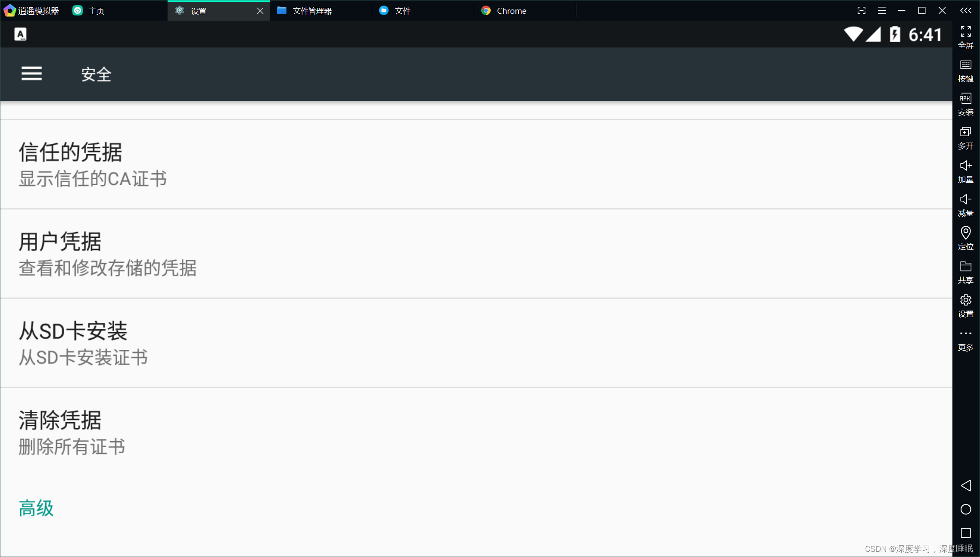Open the hamburger navigation menu
The image size is (980, 557).
pyautogui.click(x=31, y=74)
